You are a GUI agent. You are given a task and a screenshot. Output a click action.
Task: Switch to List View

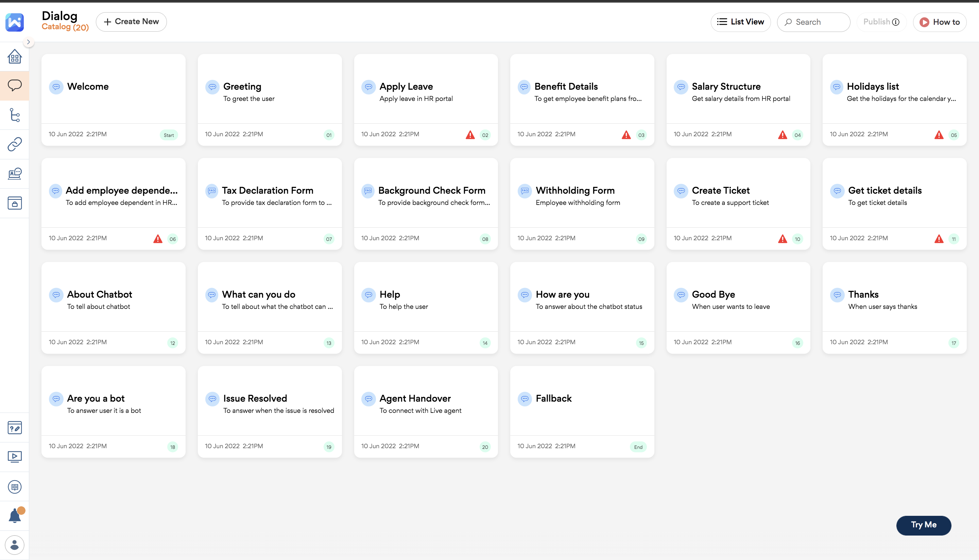740,22
